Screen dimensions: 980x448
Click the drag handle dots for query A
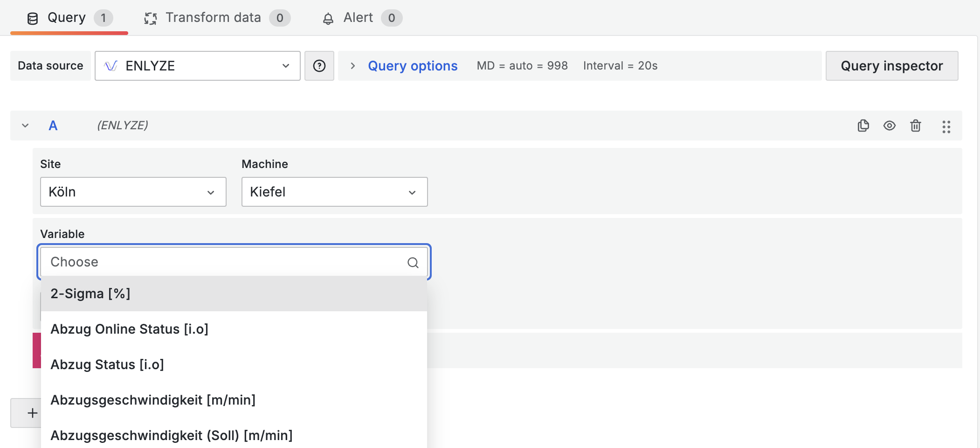pos(946,126)
